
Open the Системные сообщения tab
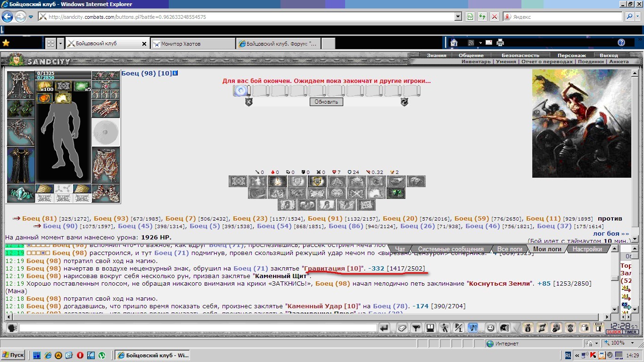[451, 249]
